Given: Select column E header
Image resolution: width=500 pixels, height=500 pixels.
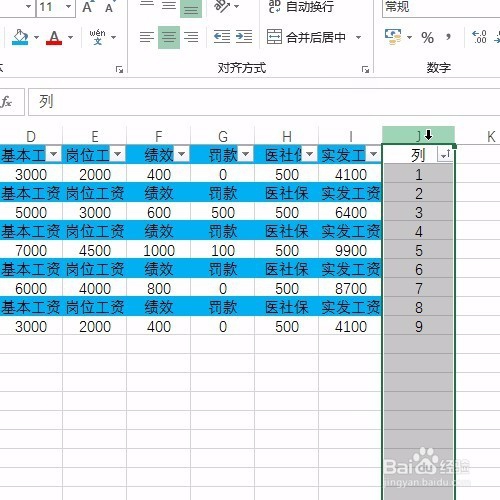Looking at the screenshot, I should click(95, 136).
